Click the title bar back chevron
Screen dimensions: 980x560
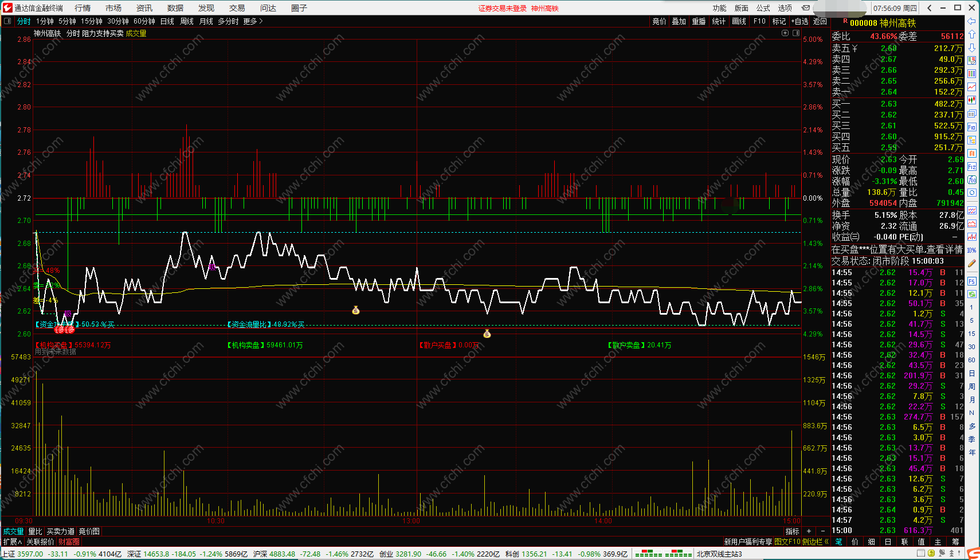[929, 8]
